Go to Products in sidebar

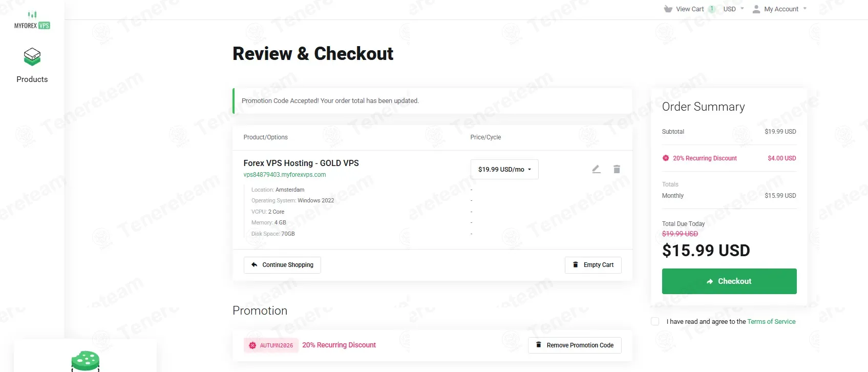(x=32, y=79)
